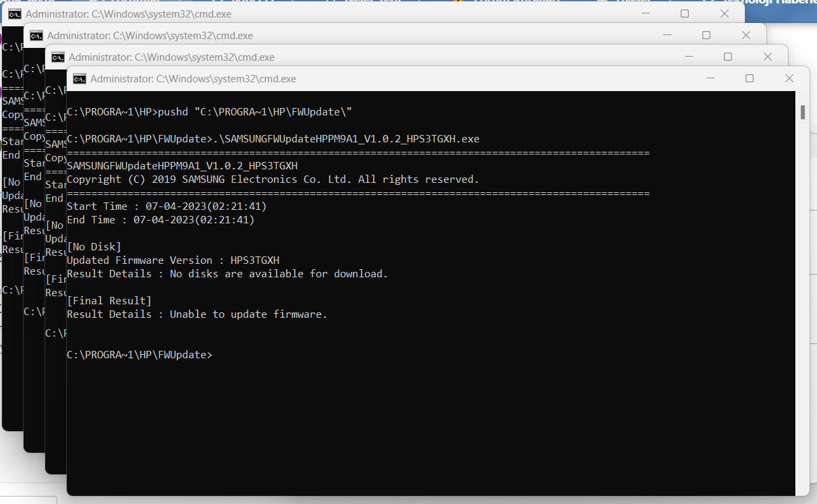Click the scrollbar thumb in the front cmd window
Screen dimensions: 817x504
tap(802, 112)
